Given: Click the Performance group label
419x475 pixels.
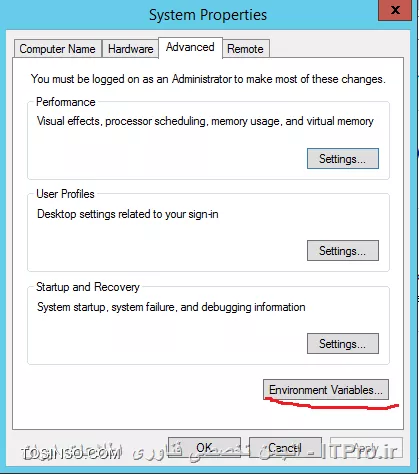Looking at the screenshot, I should [66, 102].
